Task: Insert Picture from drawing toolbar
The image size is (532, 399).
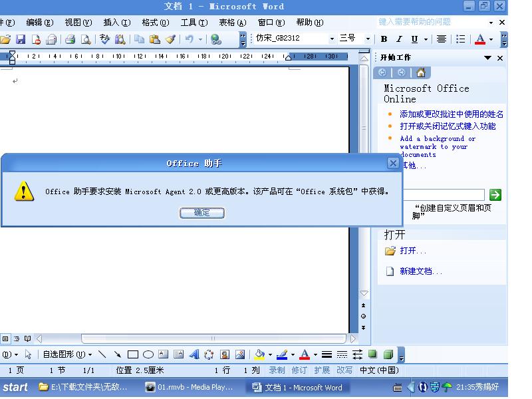Action: pos(240,354)
